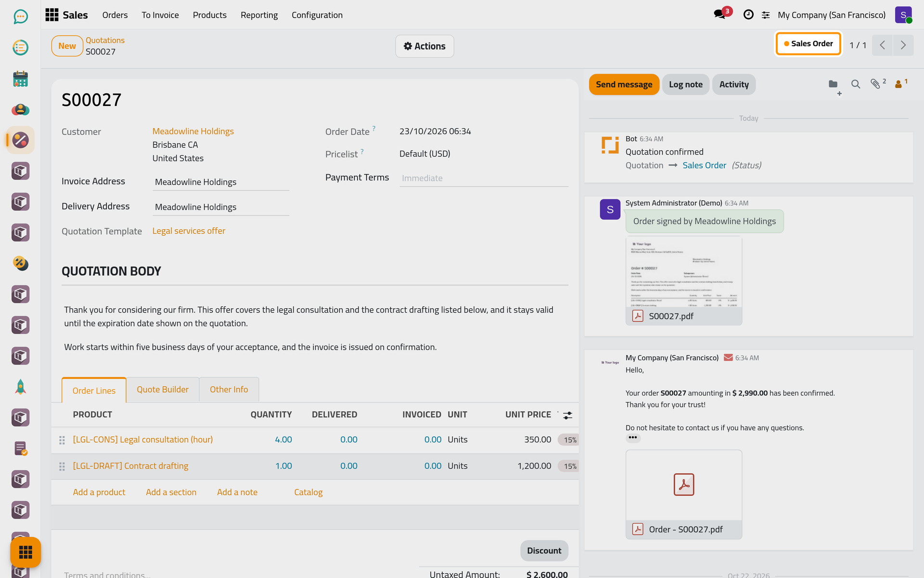The image size is (924, 578).
Task: Open the S00027.pdf attachment thumbnail
Action: [684, 281]
